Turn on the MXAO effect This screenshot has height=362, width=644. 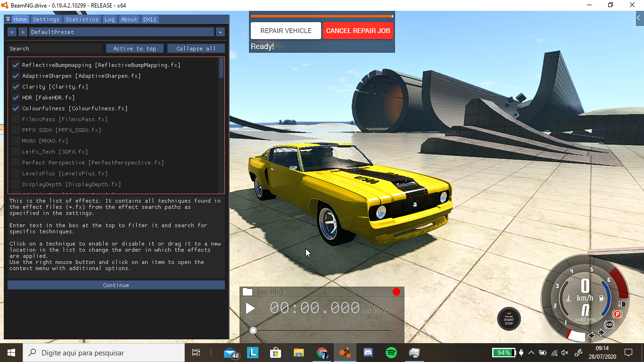click(16, 141)
